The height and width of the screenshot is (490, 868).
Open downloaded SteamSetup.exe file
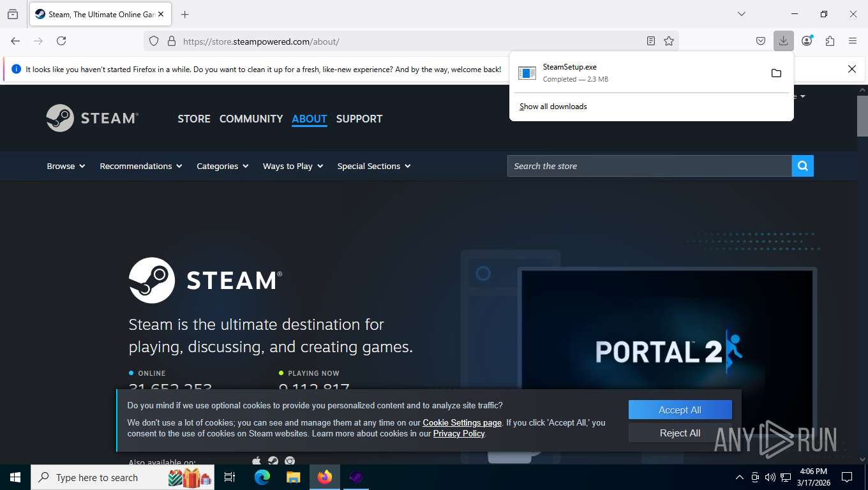coord(638,73)
